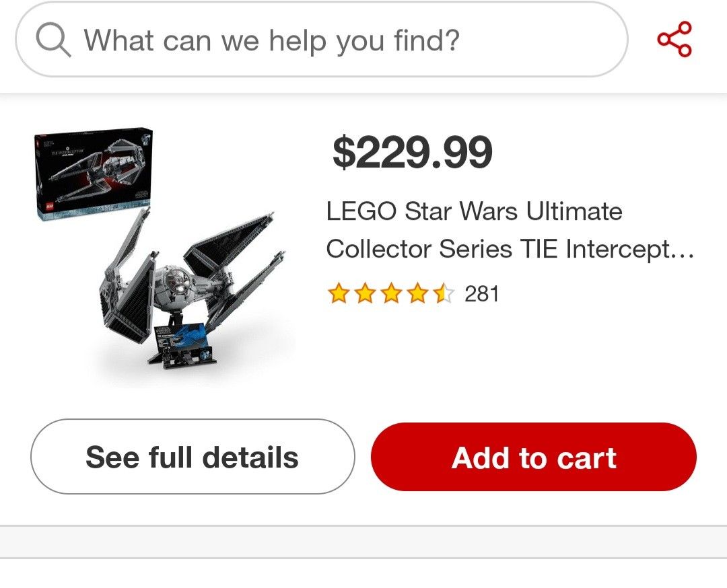The width and height of the screenshot is (727, 588).
Task: Click the fourth gold star icon
Action: tap(417, 293)
